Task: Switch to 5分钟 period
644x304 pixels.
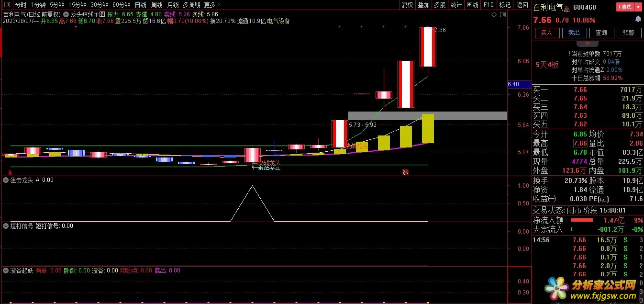Action: pos(57,5)
